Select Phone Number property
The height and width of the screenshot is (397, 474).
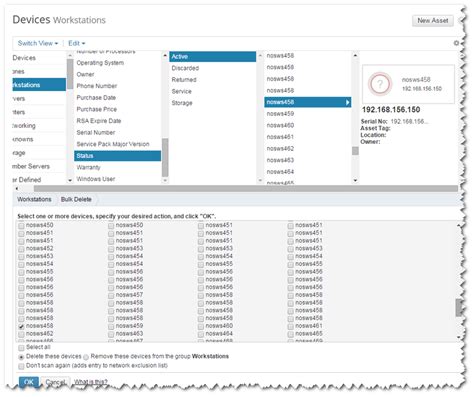click(97, 86)
